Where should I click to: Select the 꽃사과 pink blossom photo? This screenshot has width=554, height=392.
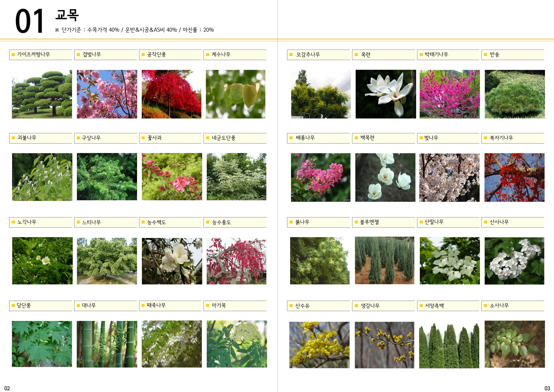(172, 177)
